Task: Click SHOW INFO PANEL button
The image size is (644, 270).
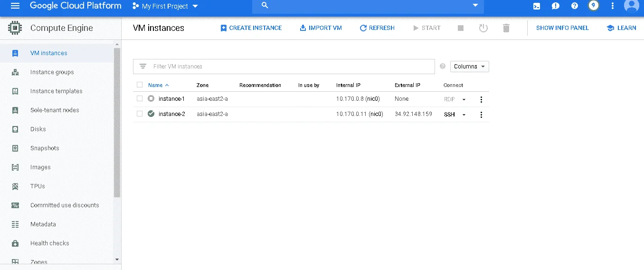Action: click(x=562, y=28)
